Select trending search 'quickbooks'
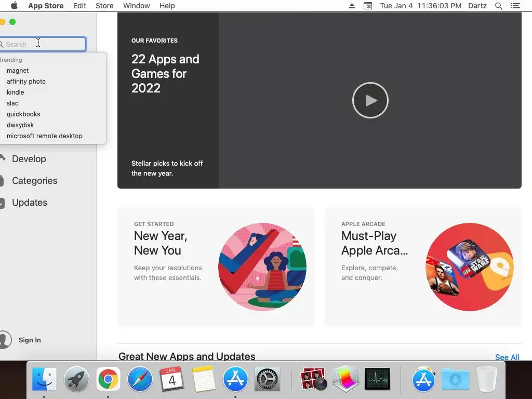Viewport: 532px width, 399px height. click(23, 114)
